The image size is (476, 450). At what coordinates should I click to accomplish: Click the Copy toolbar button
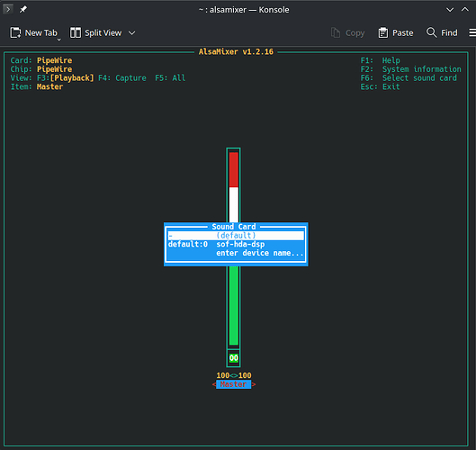tap(348, 32)
